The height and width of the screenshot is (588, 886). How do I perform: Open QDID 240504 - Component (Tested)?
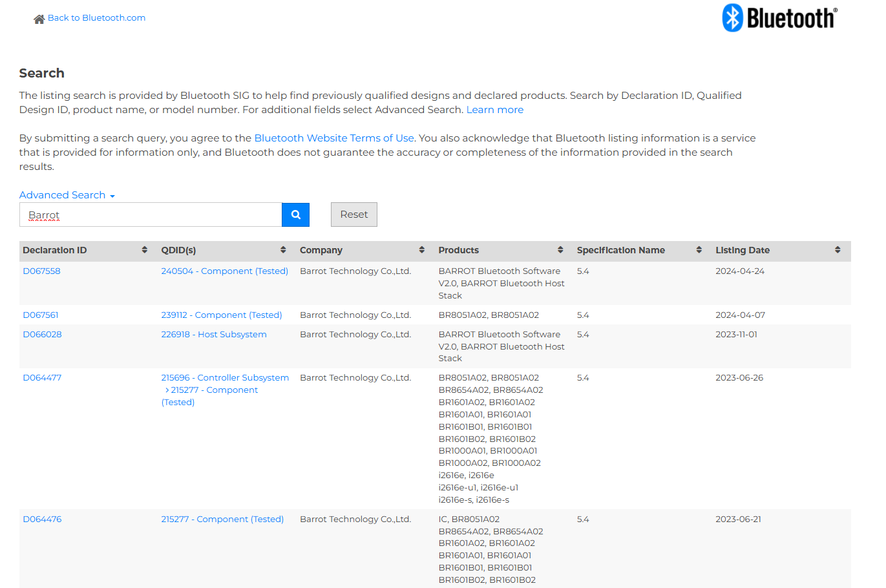pyautogui.click(x=225, y=271)
